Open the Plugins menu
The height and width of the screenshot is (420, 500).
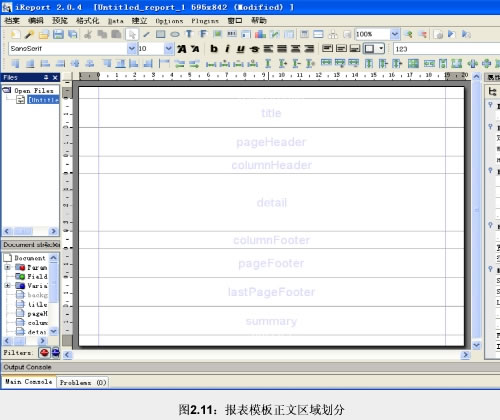(205, 21)
